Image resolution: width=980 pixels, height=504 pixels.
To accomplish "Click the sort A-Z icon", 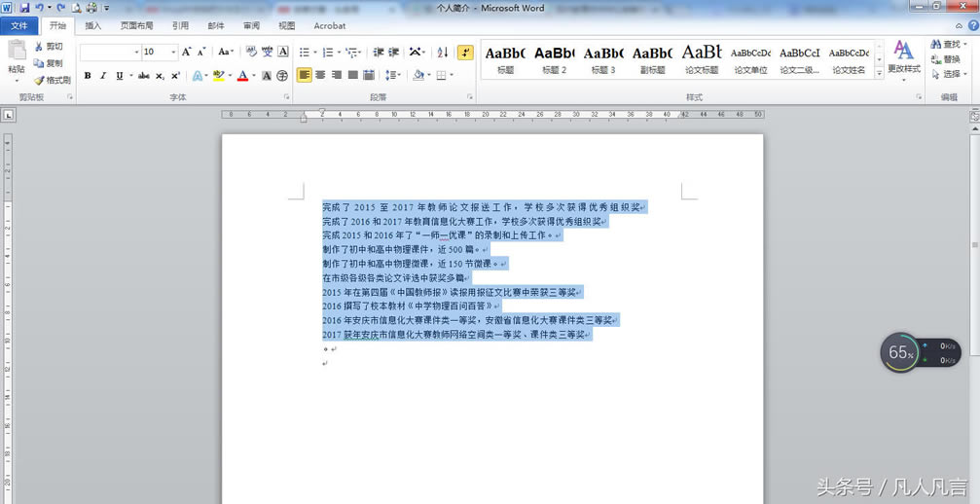I will click(443, 52).
